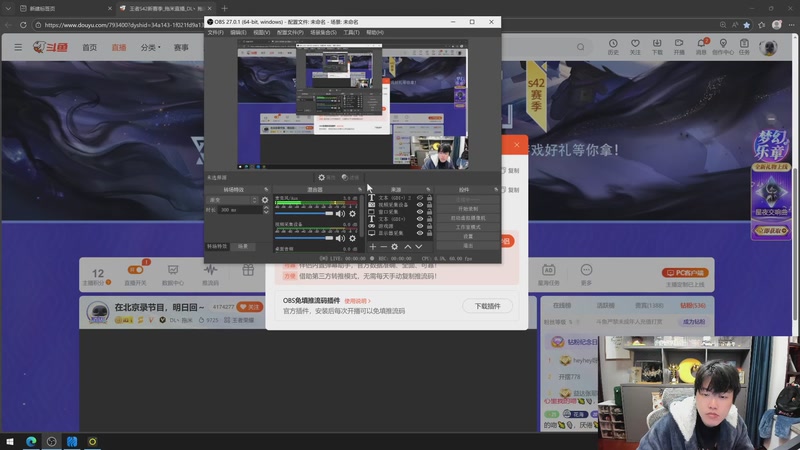This screenshot has width=800, height=450.
Task: Open source properties gear in sources toolbar
Action: (x=394, y=246)
